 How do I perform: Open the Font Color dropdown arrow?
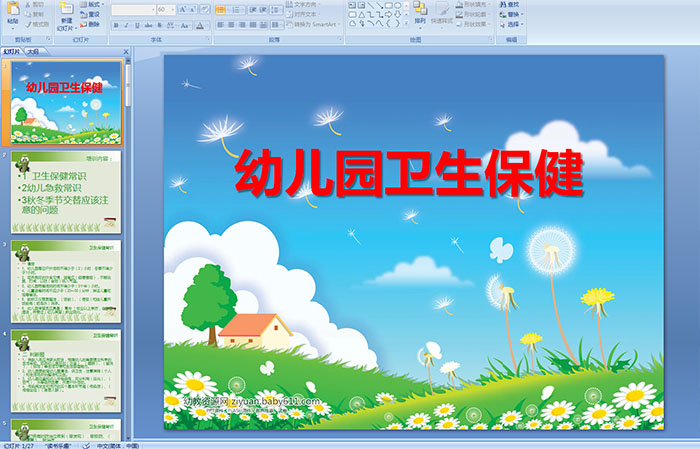[208, 25]
